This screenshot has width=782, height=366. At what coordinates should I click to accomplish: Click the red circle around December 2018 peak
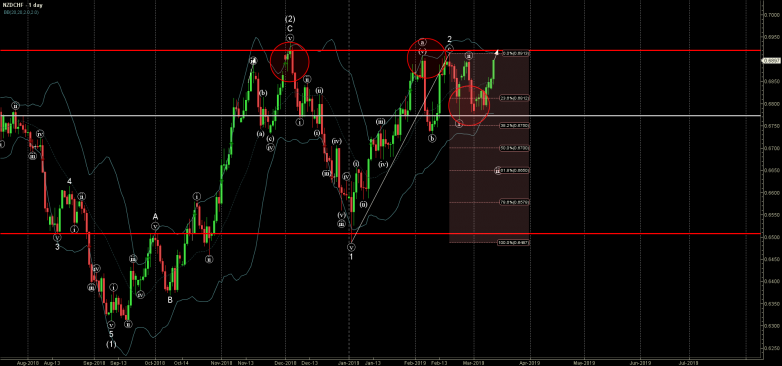pos(290,62)
